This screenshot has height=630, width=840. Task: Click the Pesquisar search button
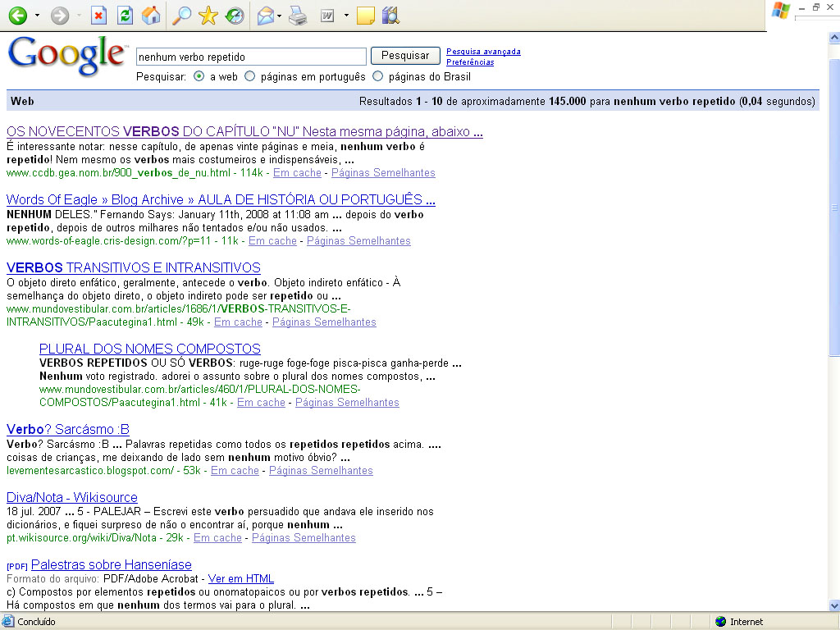[405, 56]
